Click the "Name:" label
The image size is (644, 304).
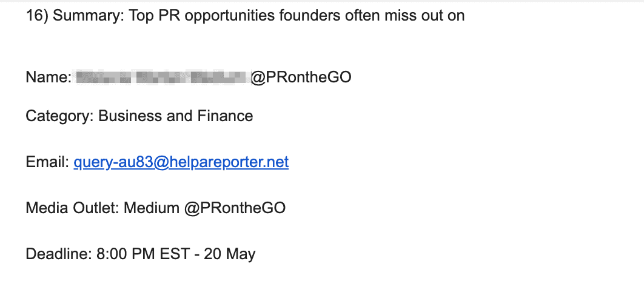point(49,77)
